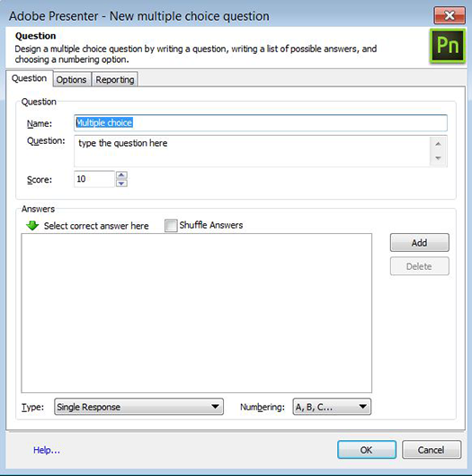Click the Delete answer button

(420, 266)
